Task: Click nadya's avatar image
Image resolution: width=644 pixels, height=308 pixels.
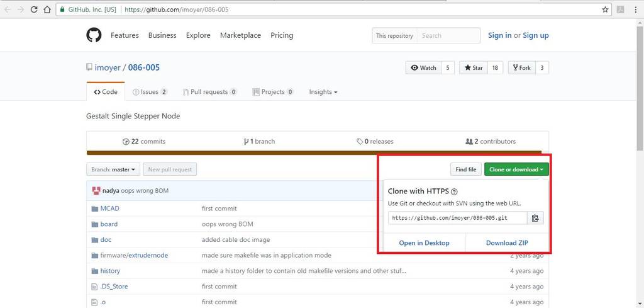Action: [x=96, y=191]
